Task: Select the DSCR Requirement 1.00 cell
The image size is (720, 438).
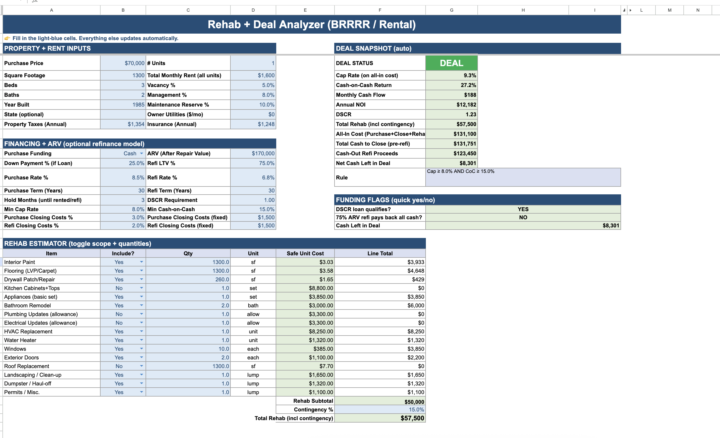Action: 253,200
